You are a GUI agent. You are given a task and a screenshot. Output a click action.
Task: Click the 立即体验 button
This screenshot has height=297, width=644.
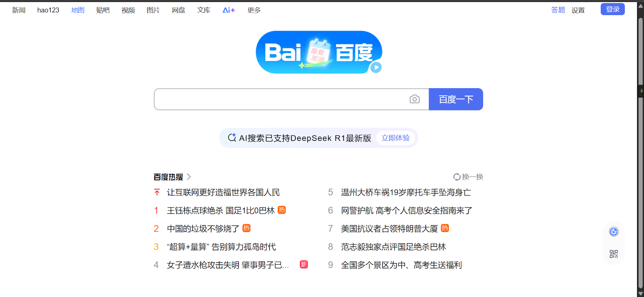click(396, 138)
